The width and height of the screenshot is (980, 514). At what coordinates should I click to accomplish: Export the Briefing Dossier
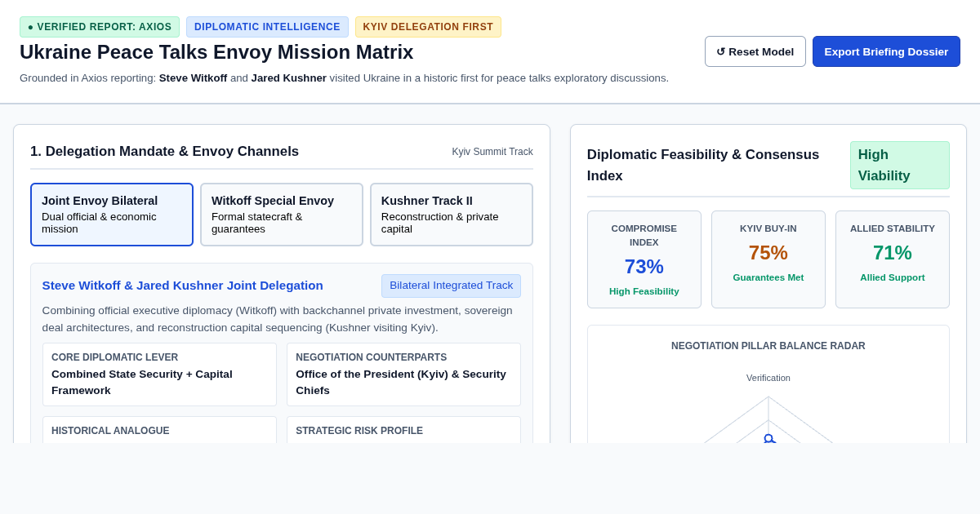pyautogui.click(x=886, y=51)
